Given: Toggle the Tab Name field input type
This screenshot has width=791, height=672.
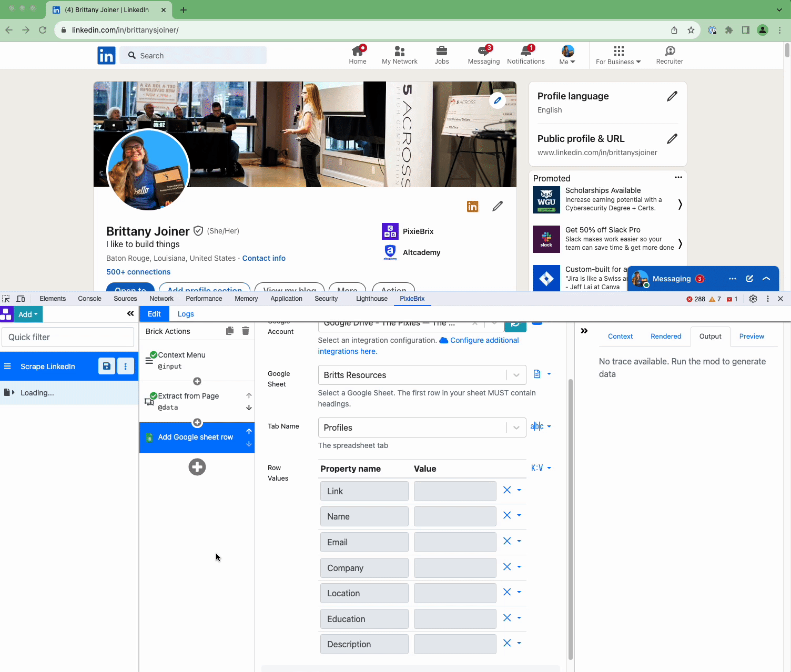Looking at the screenshot, I should click(x=541, y=426).
